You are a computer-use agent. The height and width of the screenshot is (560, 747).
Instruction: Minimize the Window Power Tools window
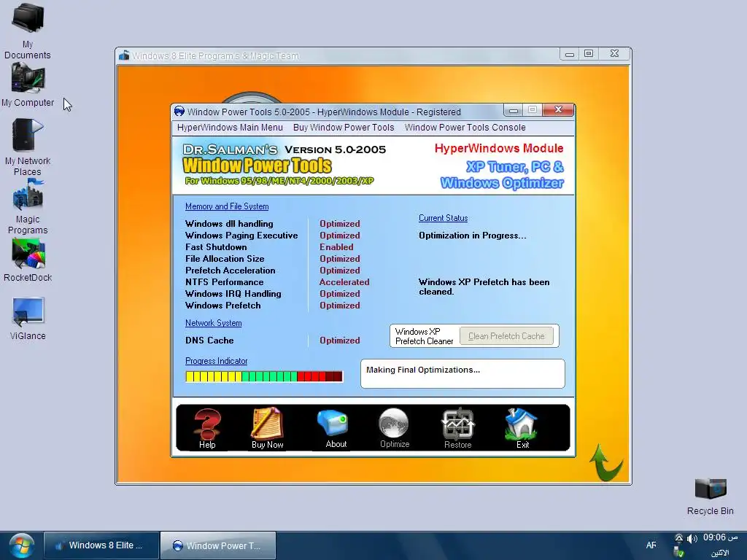coord(513,111)
